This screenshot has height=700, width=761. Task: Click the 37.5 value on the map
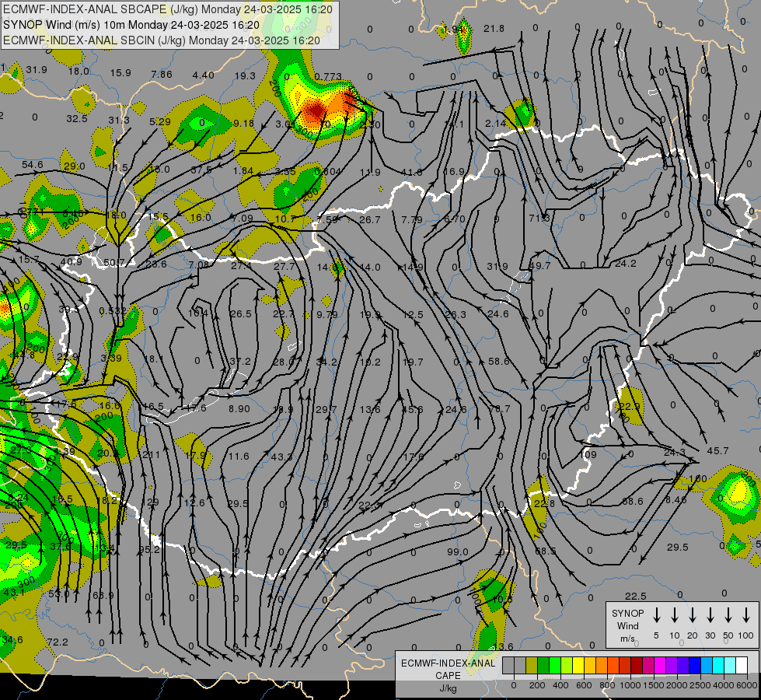(201, 170)
